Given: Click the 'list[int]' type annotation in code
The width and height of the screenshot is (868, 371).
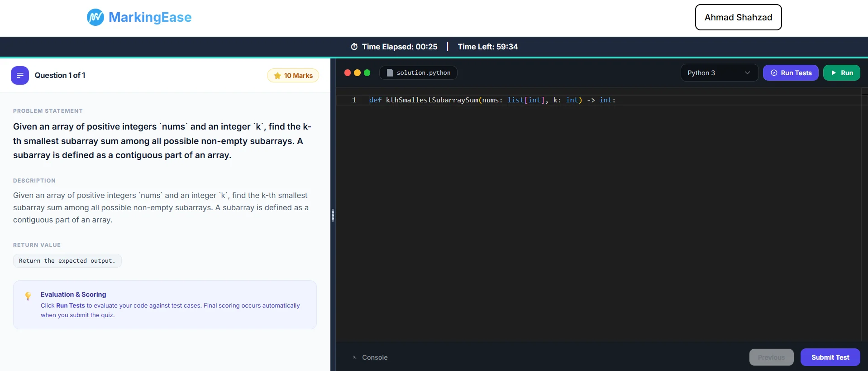Looking at the screenshot, I should click(x=526, y=100).
